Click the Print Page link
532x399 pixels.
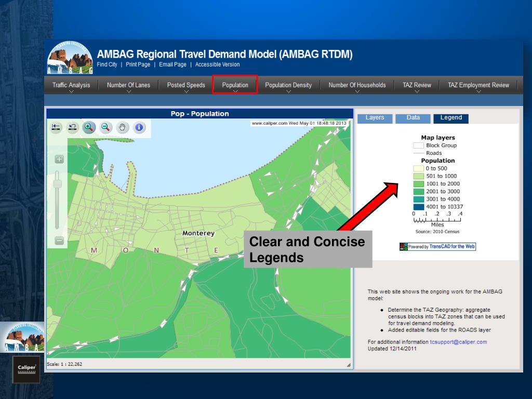138,64
